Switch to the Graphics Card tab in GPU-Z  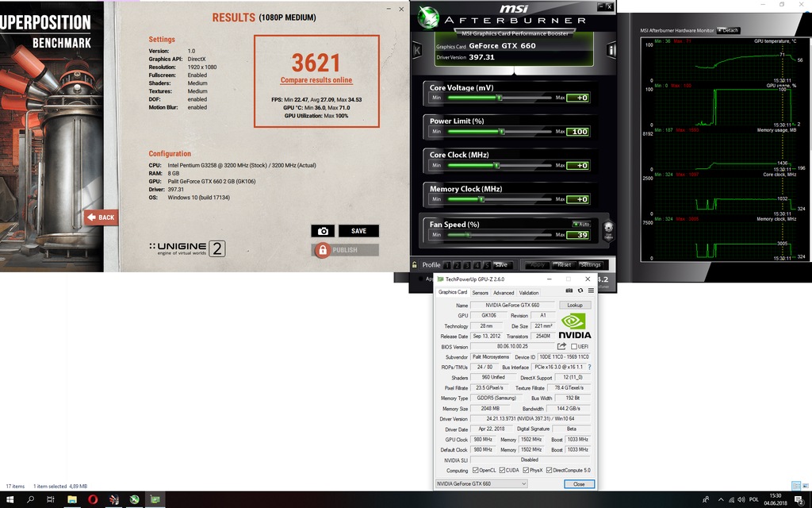click(453, 292)
